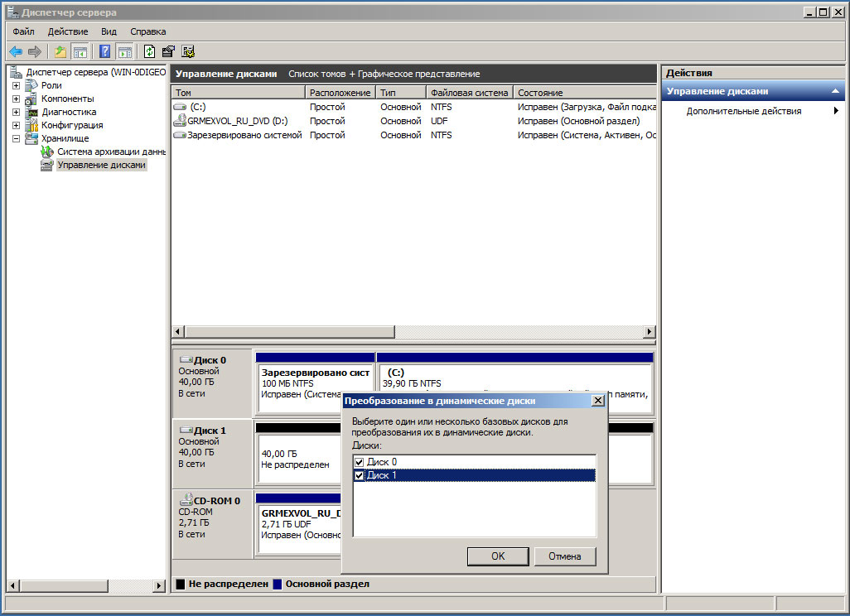The width and height of the screenshot is (850, 616).
Task: Click the Refresh toolbar icon
Action: [149, 51]
